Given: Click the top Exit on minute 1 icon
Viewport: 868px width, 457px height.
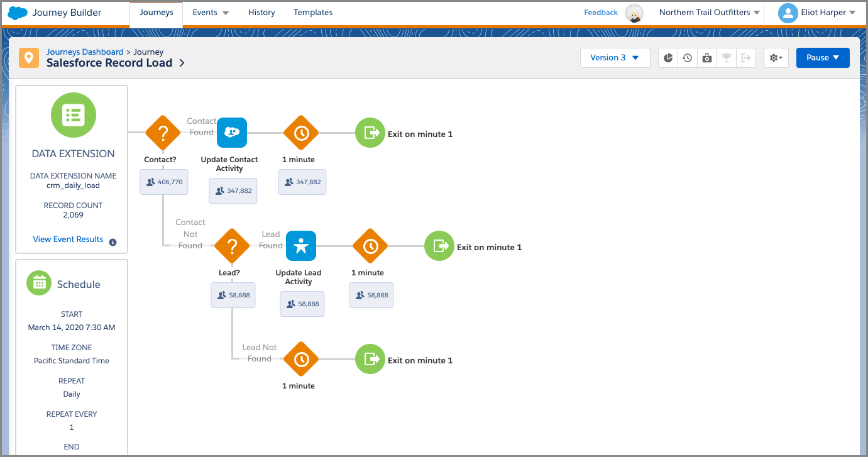Looking at the screenshot, I should (x=370, y=133).
